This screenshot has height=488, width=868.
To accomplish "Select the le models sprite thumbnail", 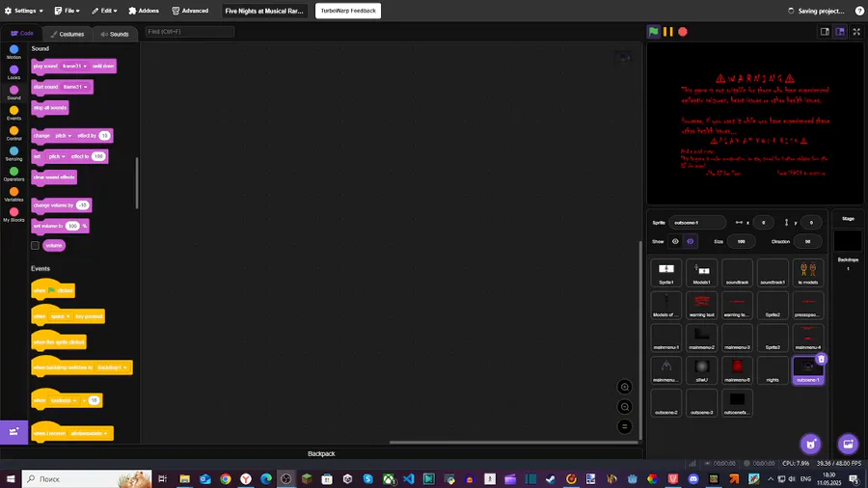I will [x=807, y=273].
